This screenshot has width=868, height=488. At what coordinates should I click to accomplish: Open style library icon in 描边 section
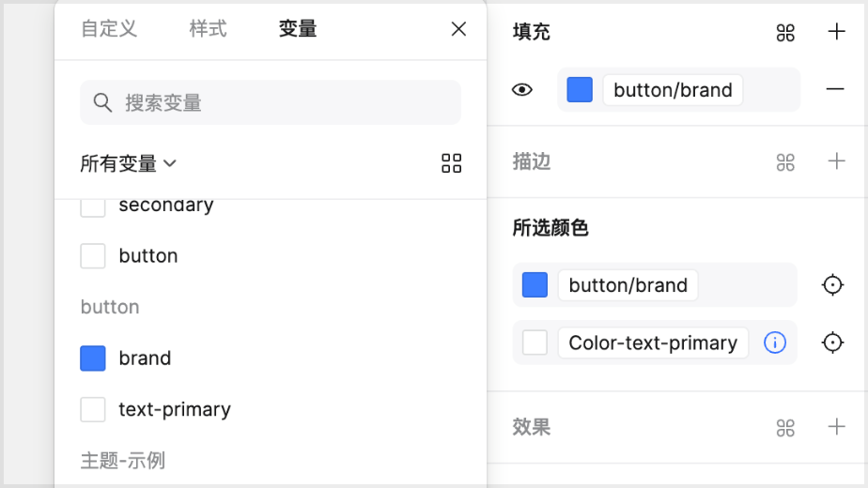(x=785, y=162)
